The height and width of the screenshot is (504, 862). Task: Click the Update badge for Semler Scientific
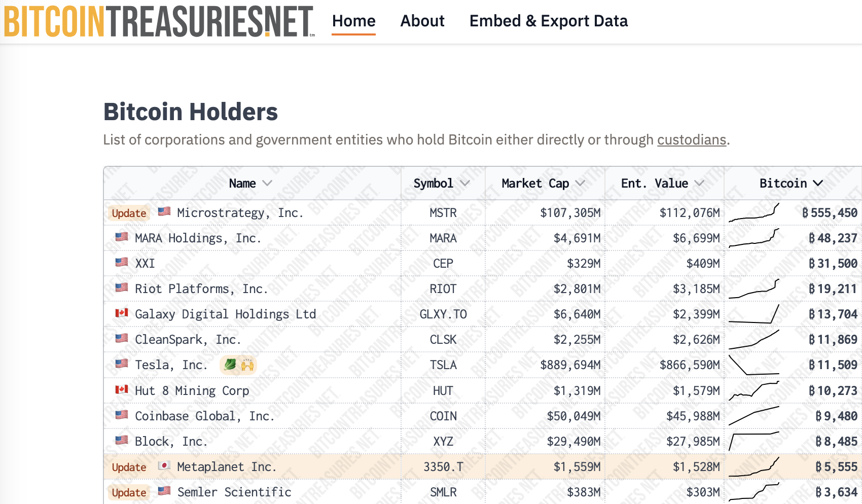tap(129, 492)
